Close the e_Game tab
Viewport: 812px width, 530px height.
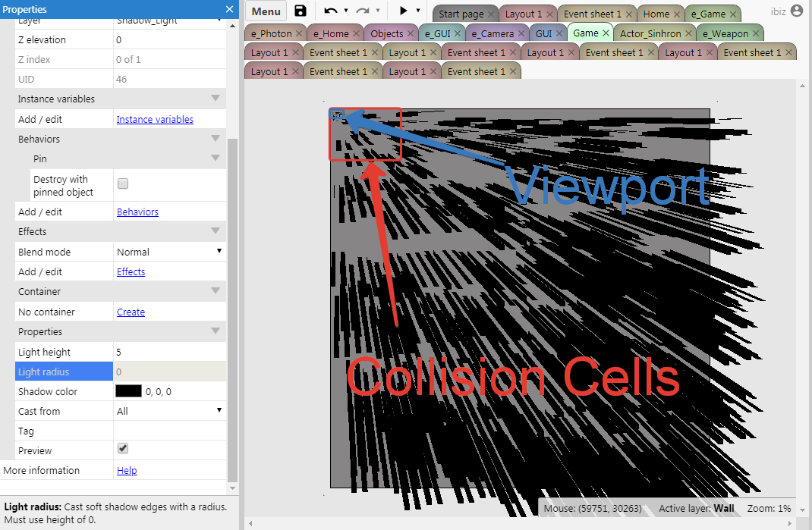[733, 14]
